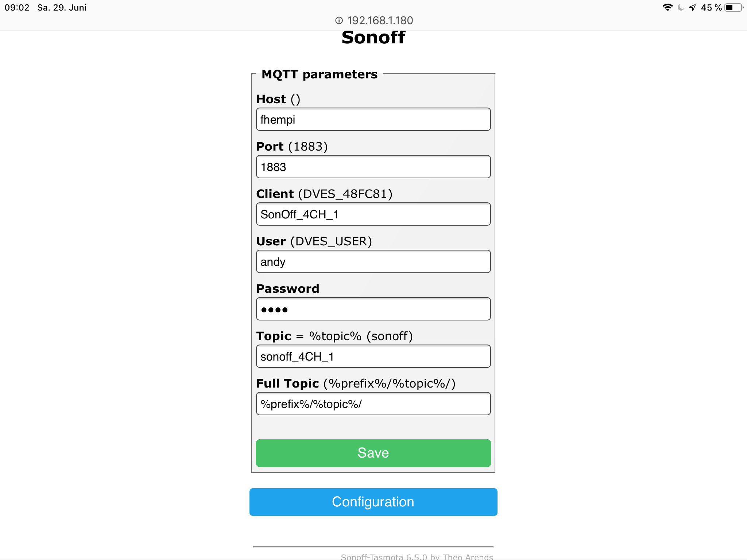The image size is (747, 560).
Task: Open the blue Configuration button
Action: tap(373, 502)
